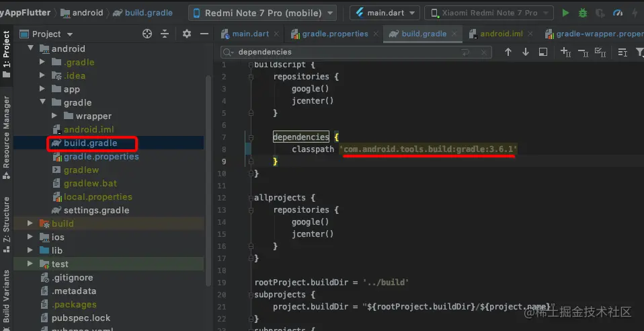Fold the buildscript block in the gutter
The width and height of the screenshot is (644, 331).
[250, 65]
